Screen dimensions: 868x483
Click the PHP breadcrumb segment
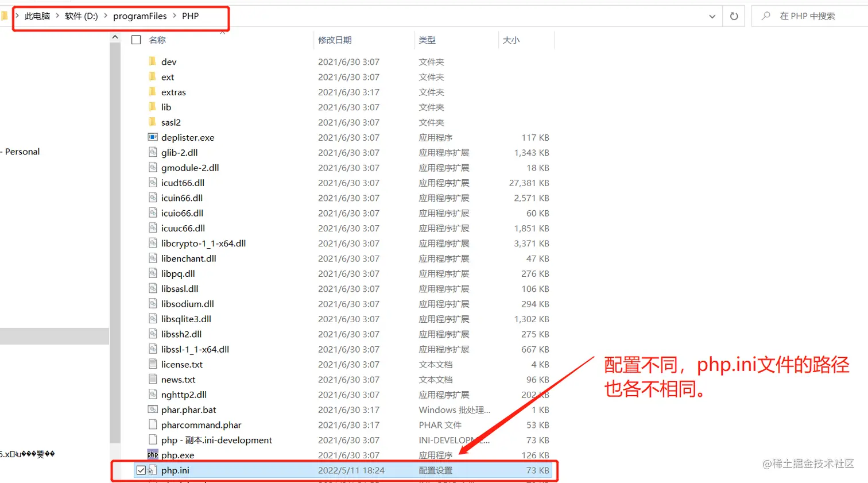(x=191, y=16)
